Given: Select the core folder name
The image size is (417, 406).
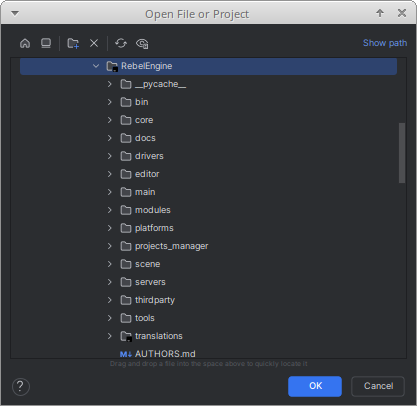Looking at the screenshot, I should pyautogui.click(x=144, y=120).
